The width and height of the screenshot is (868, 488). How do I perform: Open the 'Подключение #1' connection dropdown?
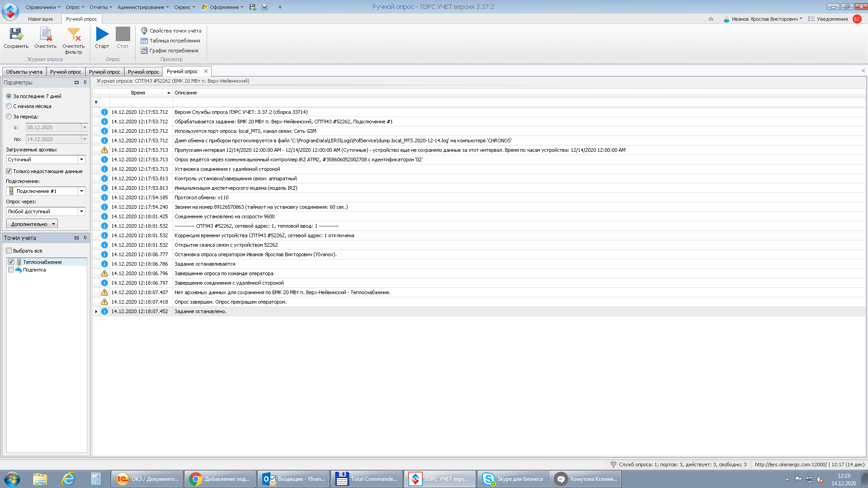[x=81, y=191]
